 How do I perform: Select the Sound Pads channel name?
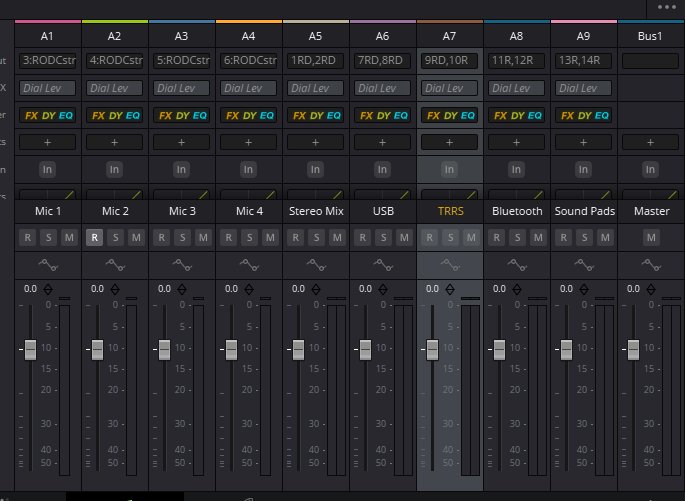tap(585, 211)
